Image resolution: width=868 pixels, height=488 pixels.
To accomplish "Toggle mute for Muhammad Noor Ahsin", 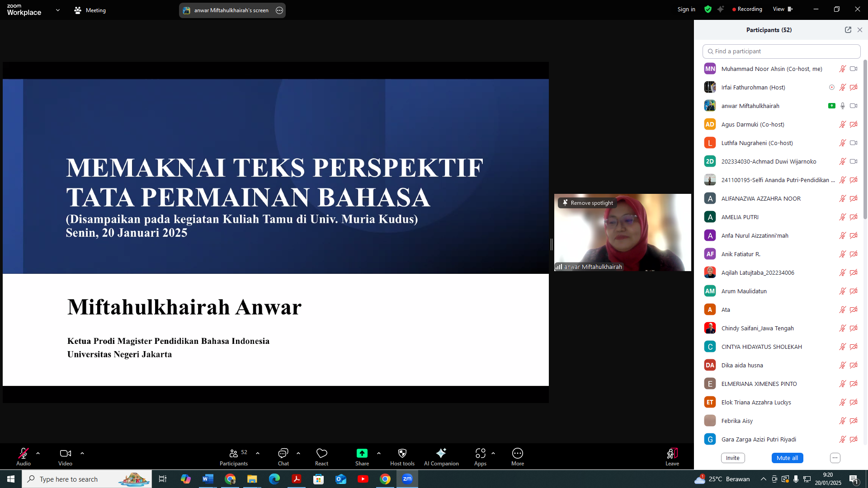I will (843, 69).
